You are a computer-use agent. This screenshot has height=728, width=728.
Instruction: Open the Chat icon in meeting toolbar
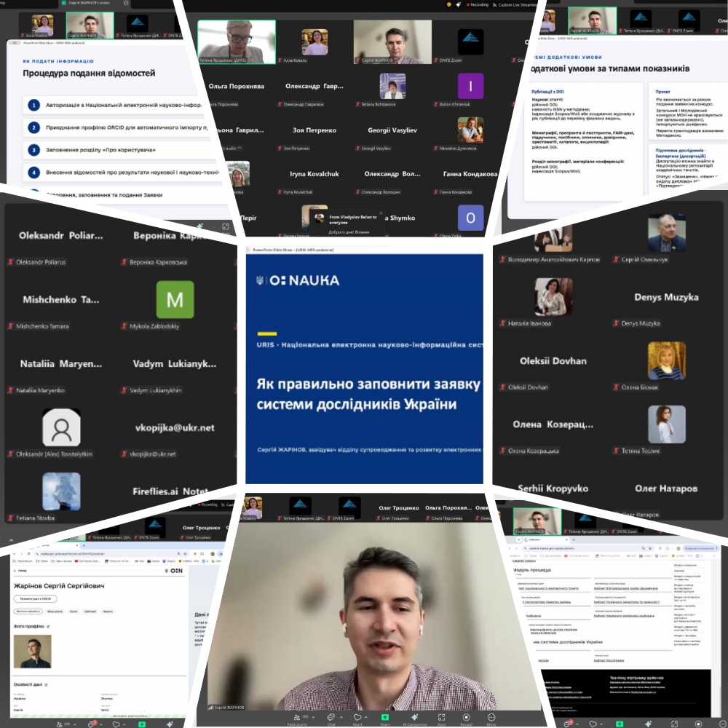pos(331,717)
